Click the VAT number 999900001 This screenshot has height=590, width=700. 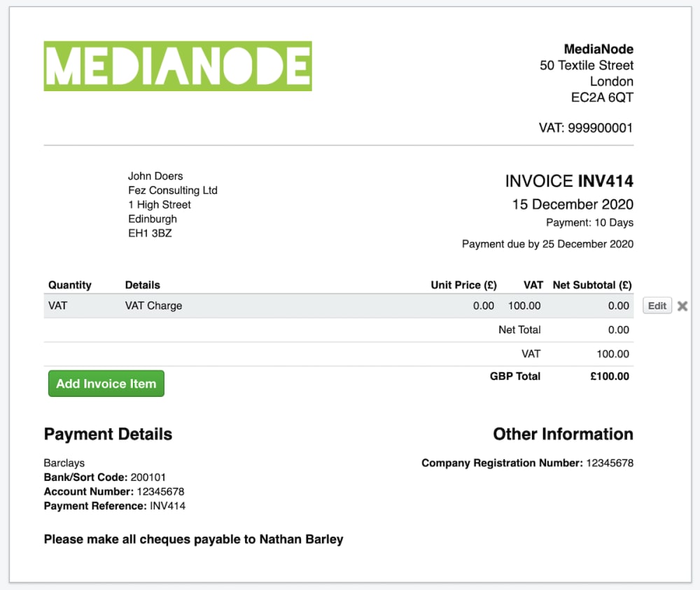pos(587,127)
